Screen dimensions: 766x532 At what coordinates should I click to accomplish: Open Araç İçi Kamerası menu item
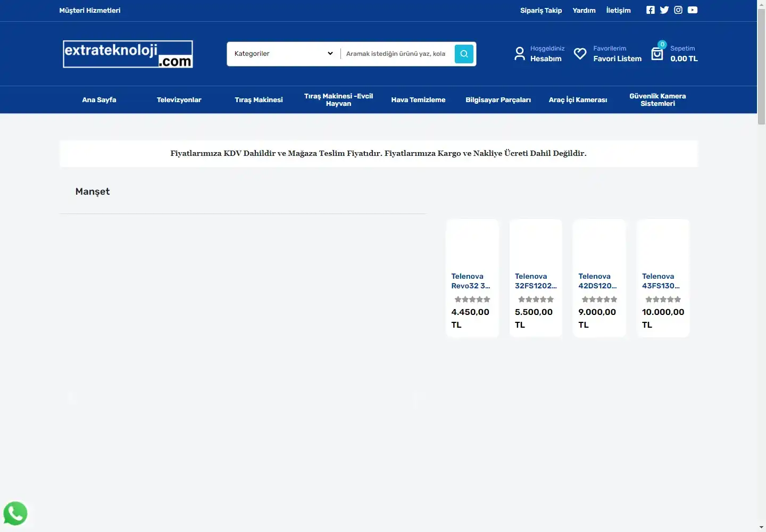point(578,100)
